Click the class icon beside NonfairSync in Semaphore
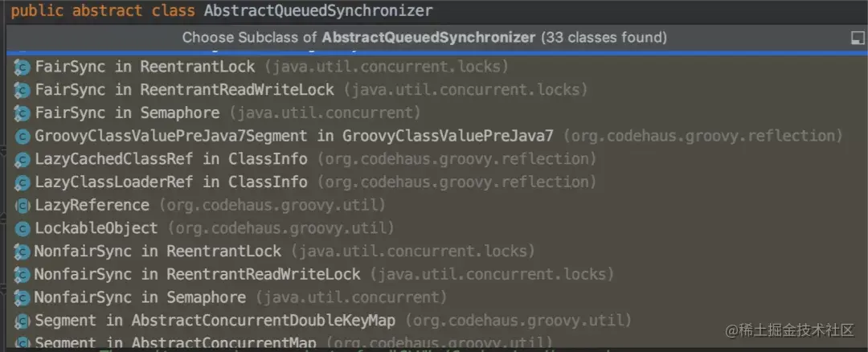Viewport: 868px width, 352px height. click(x=23, y=298)
